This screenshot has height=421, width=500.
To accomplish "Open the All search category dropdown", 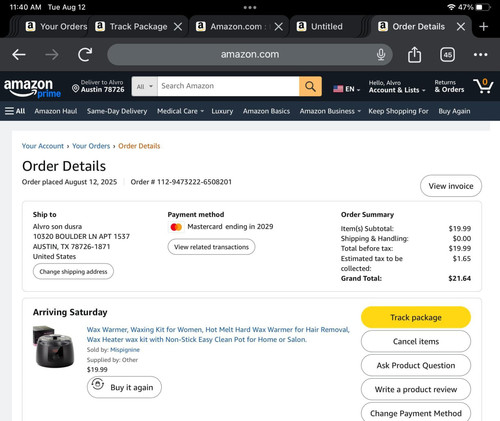I will tap(145, 86).
